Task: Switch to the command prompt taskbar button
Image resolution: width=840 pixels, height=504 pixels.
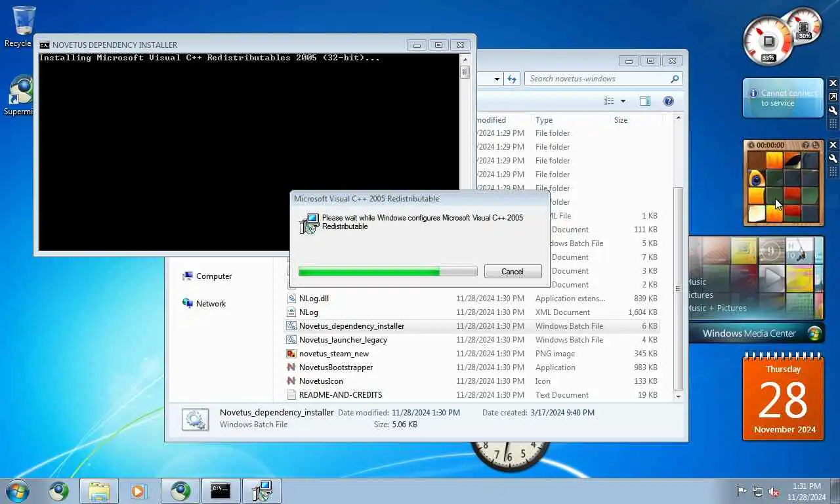Action: pos(220,491)
